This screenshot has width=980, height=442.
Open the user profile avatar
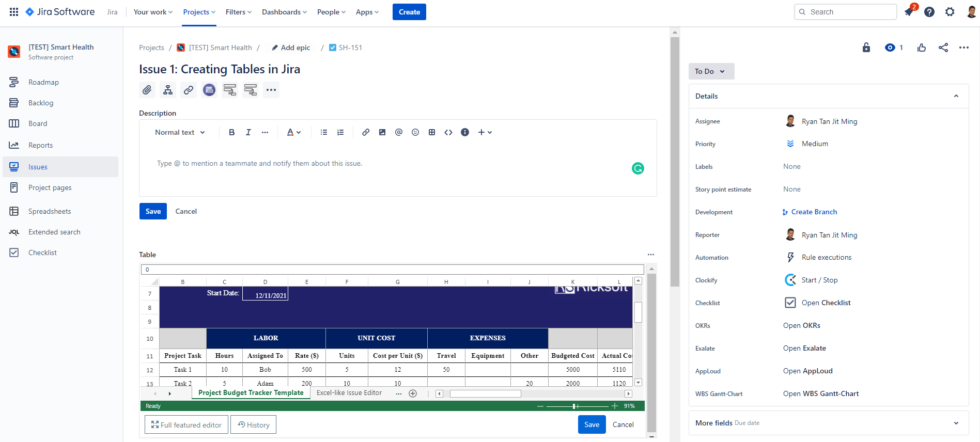pyautogui.click(x=971, y=12)
